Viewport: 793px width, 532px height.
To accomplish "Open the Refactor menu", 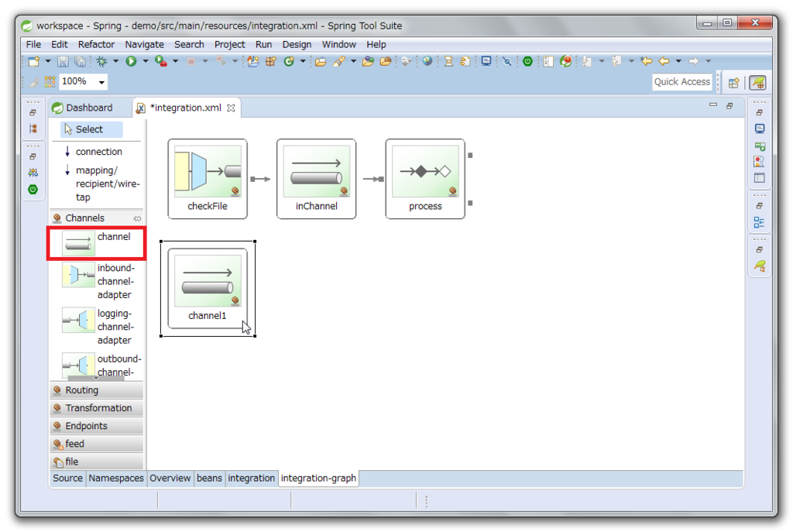I will [x=96, y=44].
